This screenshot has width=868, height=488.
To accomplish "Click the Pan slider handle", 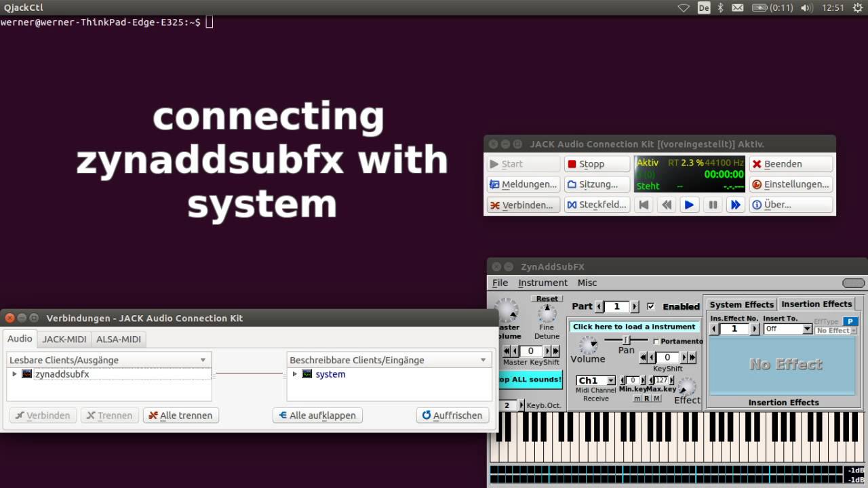I will pyautogui.click(x=627, y=340).
